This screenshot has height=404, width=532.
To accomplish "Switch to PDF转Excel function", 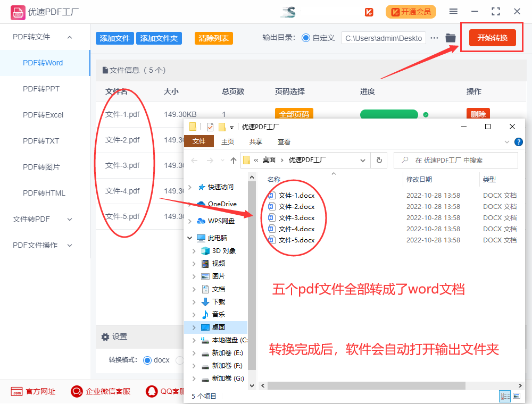I will click(x=43, y=115).
